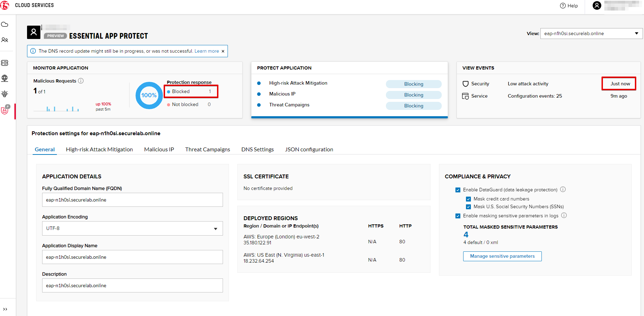Viewport: 644px width, 316px height.
Task: Open the globe DNS sidebar icon
Action: coord(5,78)
